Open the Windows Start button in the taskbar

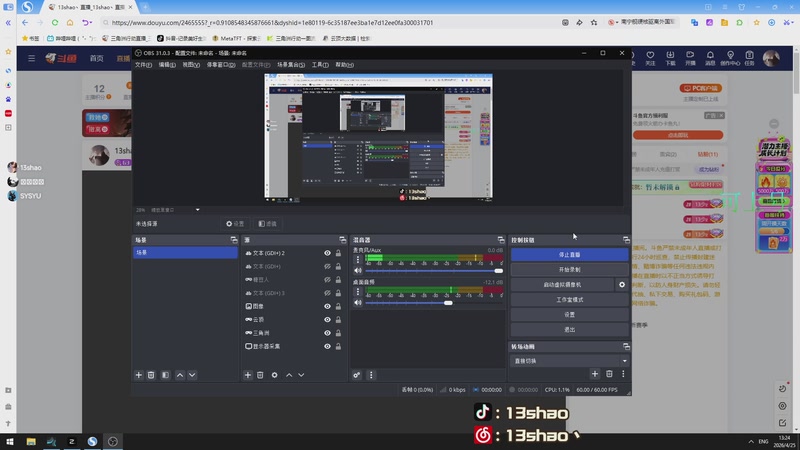point(10,441)
